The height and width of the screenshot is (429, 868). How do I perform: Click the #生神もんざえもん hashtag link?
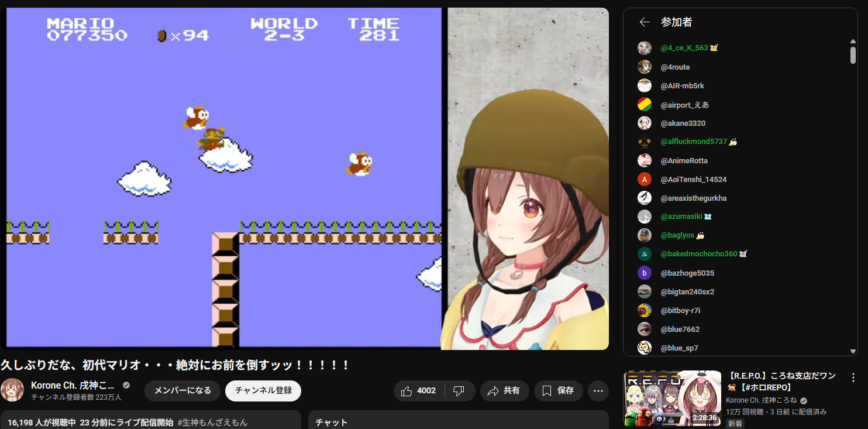coord(212,423)
